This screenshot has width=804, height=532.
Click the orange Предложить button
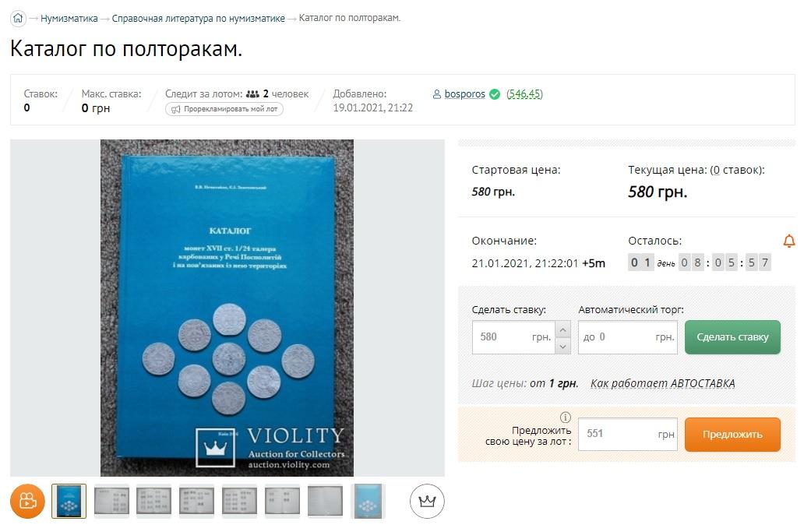[732, 434]
